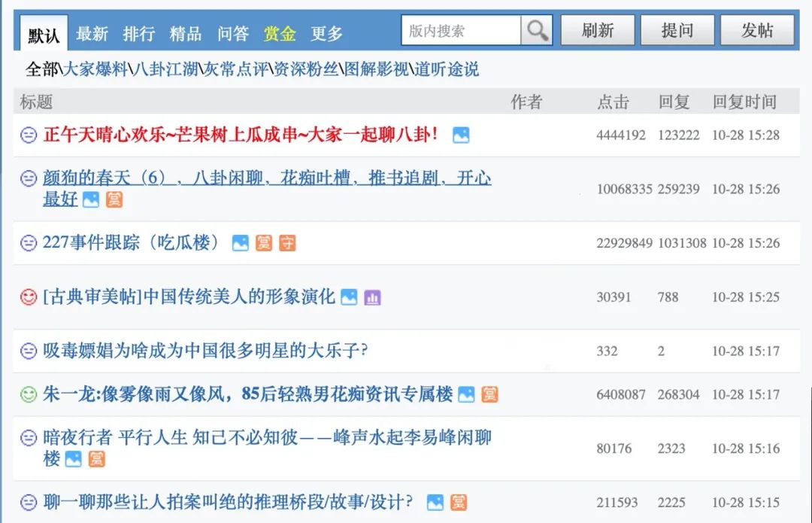Screen dimensions: 812x523
Task: Click orange 赏 badge in 颜狗的春天 post
Action: (114, 199)
